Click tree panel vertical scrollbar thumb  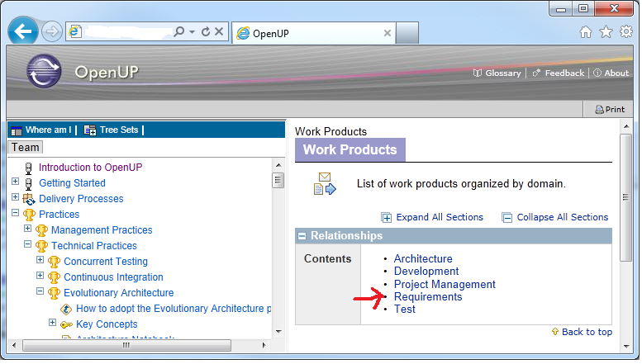pyautogui.click(x=278, y=180)
